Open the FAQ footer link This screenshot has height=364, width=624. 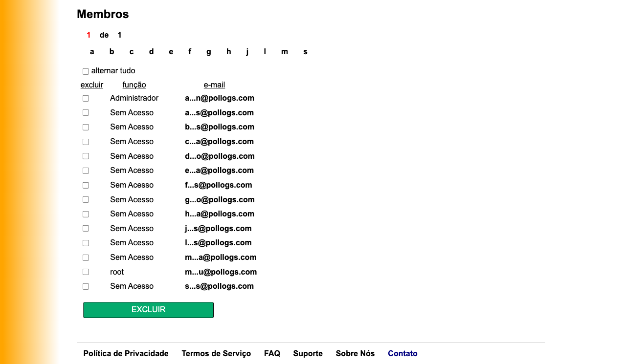point(272,354)
